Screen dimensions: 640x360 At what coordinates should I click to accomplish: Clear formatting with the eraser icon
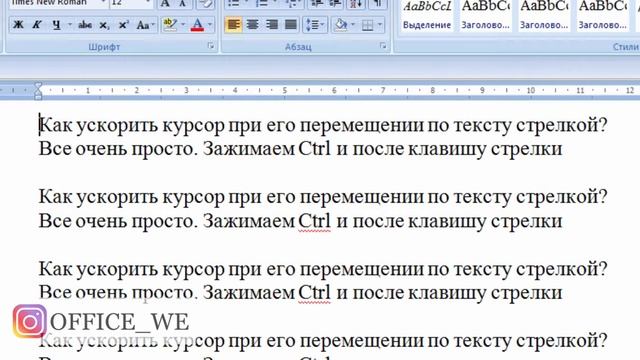coord(205,4)
